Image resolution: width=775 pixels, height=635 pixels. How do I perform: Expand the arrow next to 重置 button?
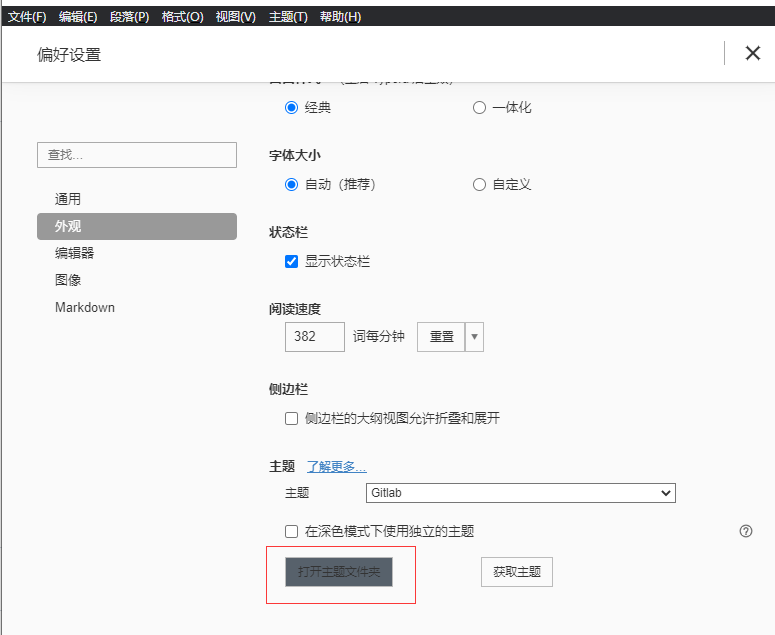point(475,337)
